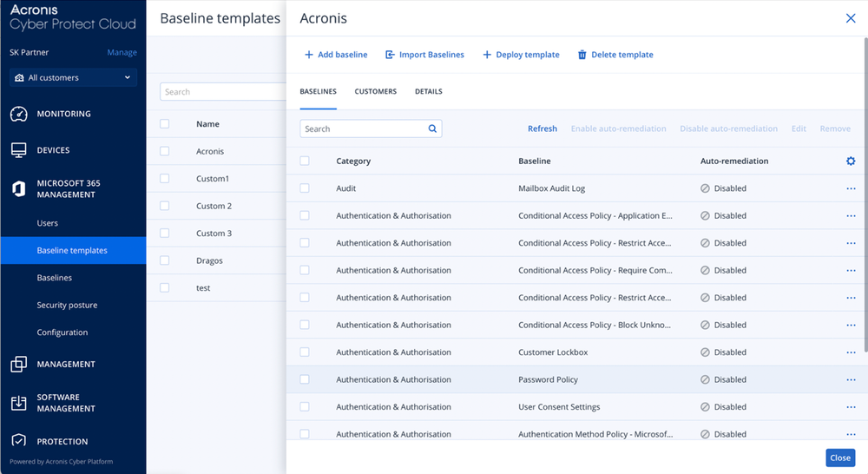Open more actions for Require Com... policy row

[851, 270]
